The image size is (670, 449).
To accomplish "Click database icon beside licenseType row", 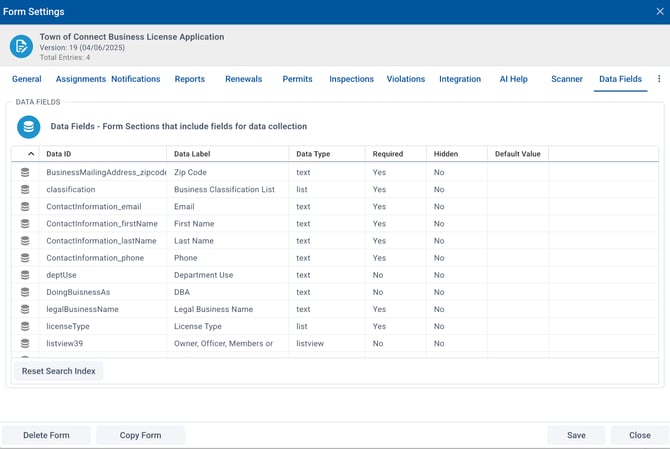I will [25, 326].
